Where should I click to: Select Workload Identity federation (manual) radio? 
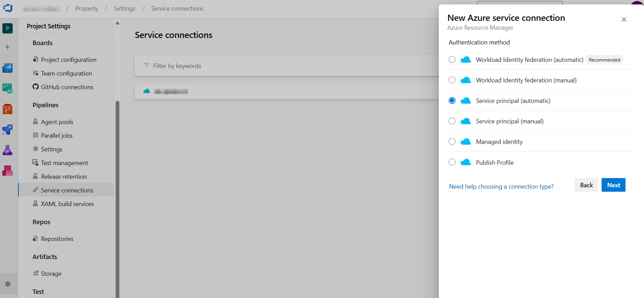tap(452, 80)
